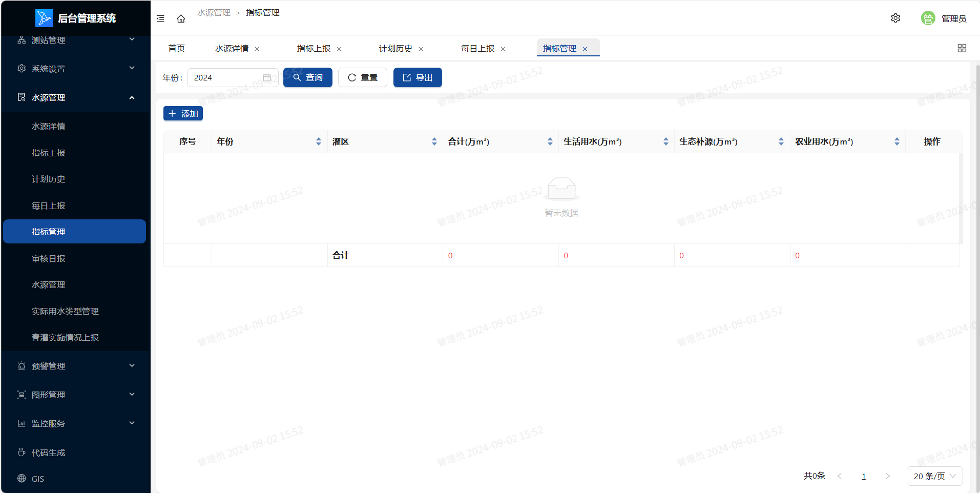The image size is (980, 493).
Task: Close the 计划历史 tab
Action: pyautogui.click(x=421, y=49)
